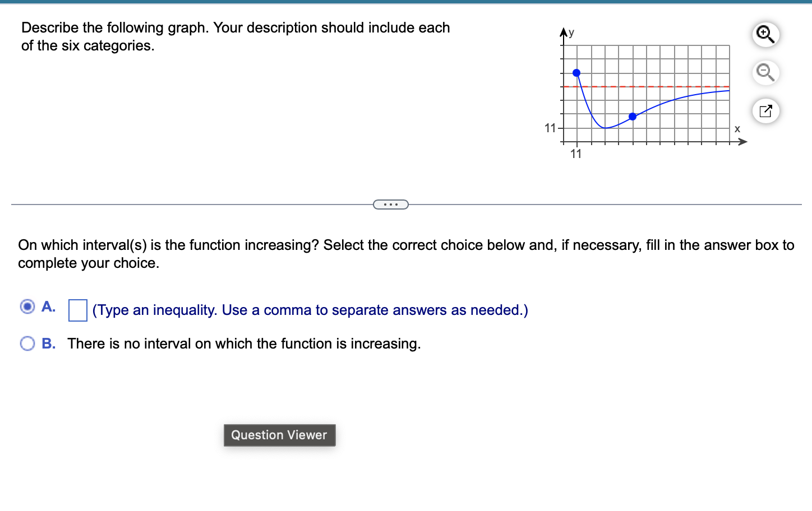Click the leftmost blue point on the curve
The height and width of the screenshot is (511, 812).
576,72
